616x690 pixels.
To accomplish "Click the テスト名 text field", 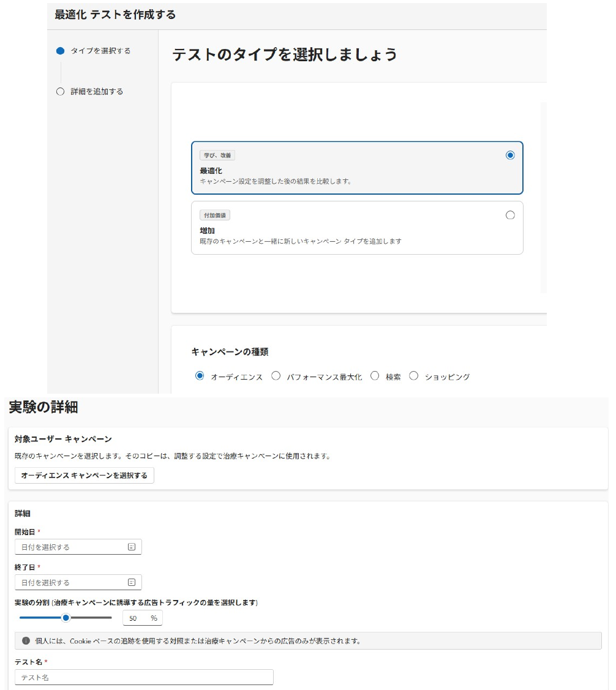I will coord(144,677).
